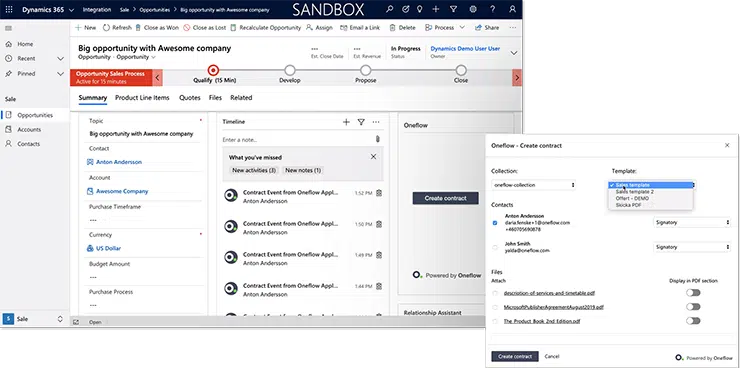Collapse the sidebar with hamburger icon

click(8, 28)
